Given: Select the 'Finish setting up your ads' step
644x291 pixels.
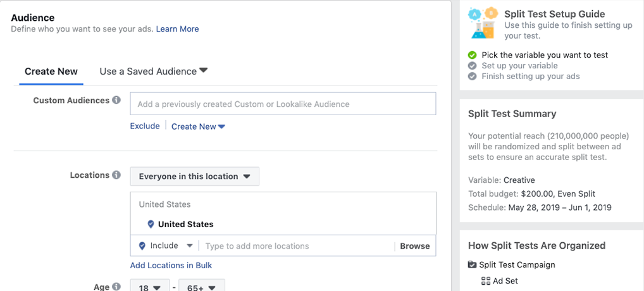Looking at the screenshot, I should click(x=530, y=77).
